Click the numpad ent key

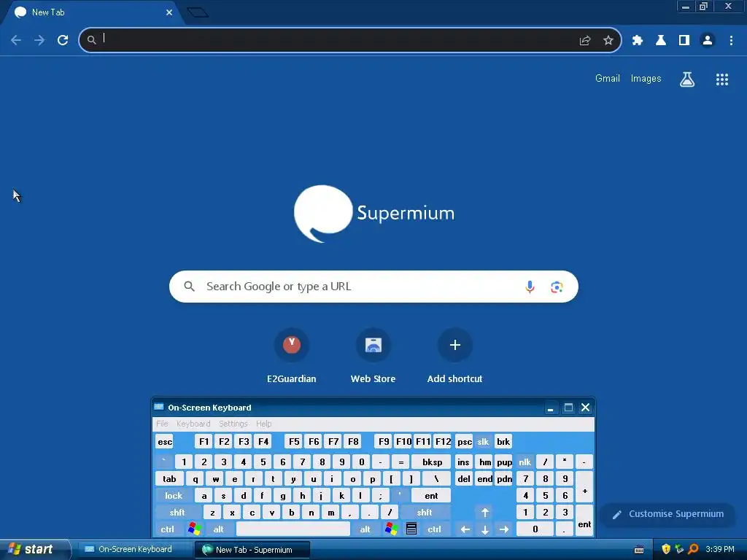coord(584,521)
